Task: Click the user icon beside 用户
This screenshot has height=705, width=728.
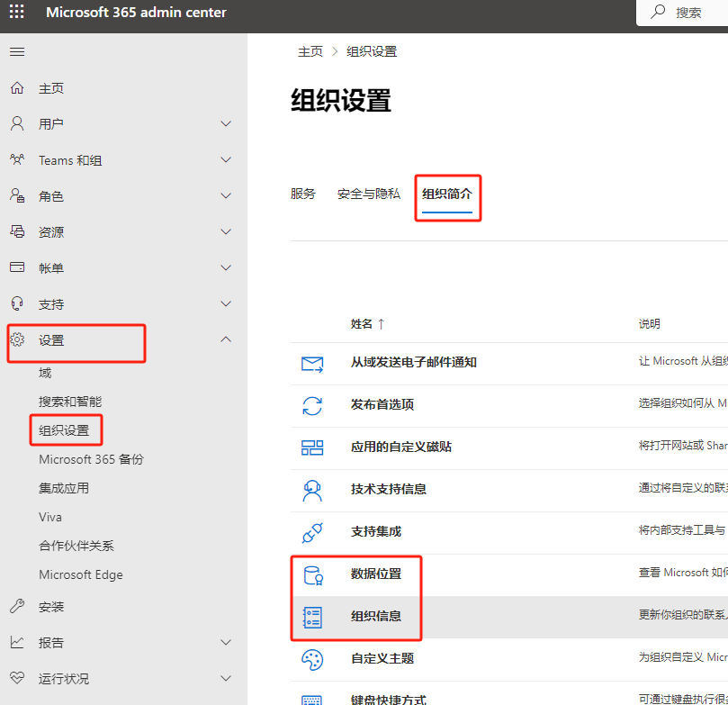Action: [x=17, y=123]
